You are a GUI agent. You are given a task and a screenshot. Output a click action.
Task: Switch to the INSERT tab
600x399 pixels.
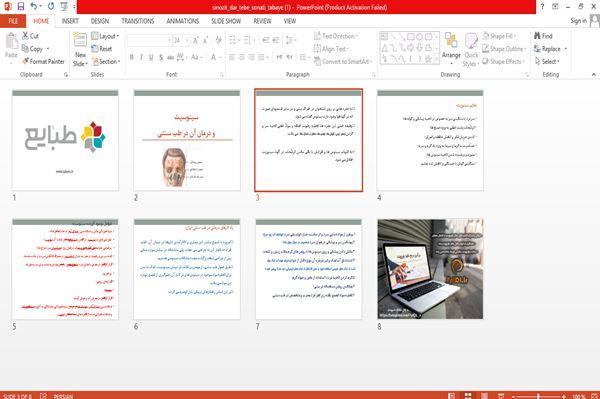[x=70, y=21]
